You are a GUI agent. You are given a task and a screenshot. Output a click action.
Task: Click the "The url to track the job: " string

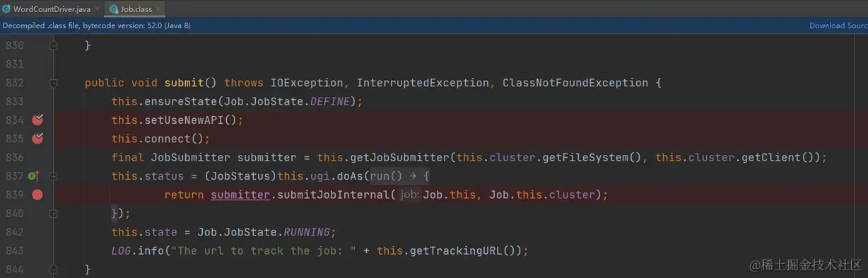(264, 250)
